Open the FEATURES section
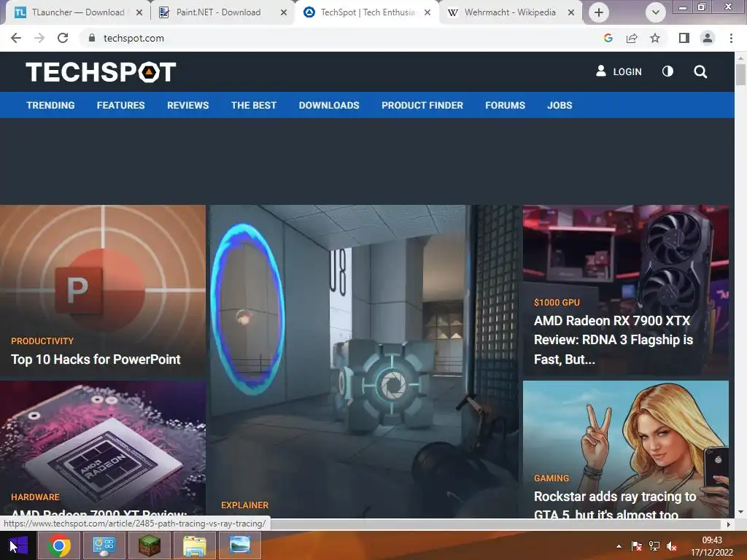The width and height of the screenshot is (747, 560). coord(120,105)
